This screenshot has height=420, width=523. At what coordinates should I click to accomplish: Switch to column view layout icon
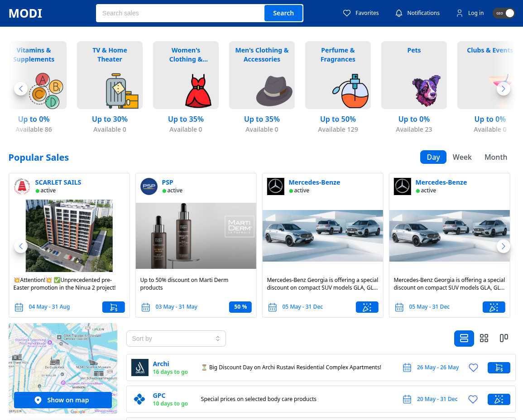pos(504,339)
